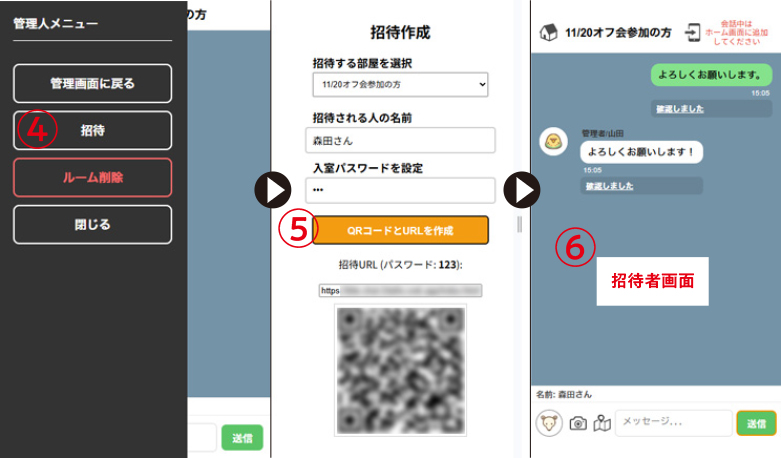Screen dimensions: 781x458
Task: Click the blurred QR code image
Action: point(400,370)
